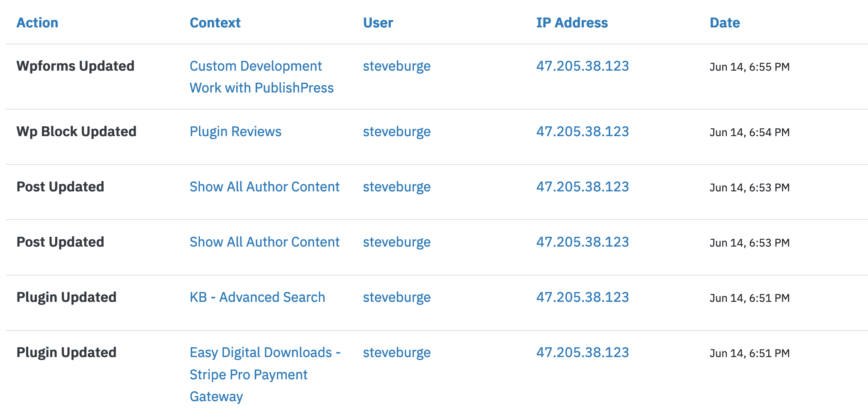
Task: Sort by the Action column header
Action: click(x=38, y=23)
